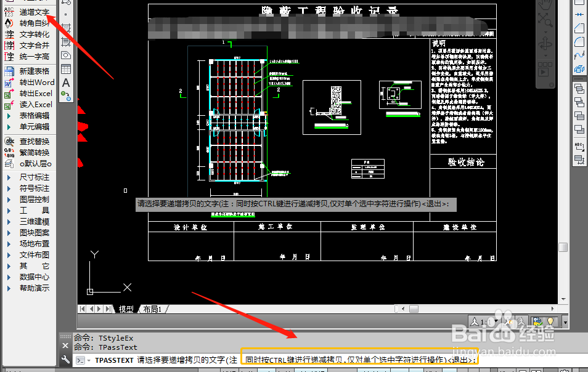Select the 递增文字 incremental text tool
Viewport: 588px width, 372px height.
(27, 12)
